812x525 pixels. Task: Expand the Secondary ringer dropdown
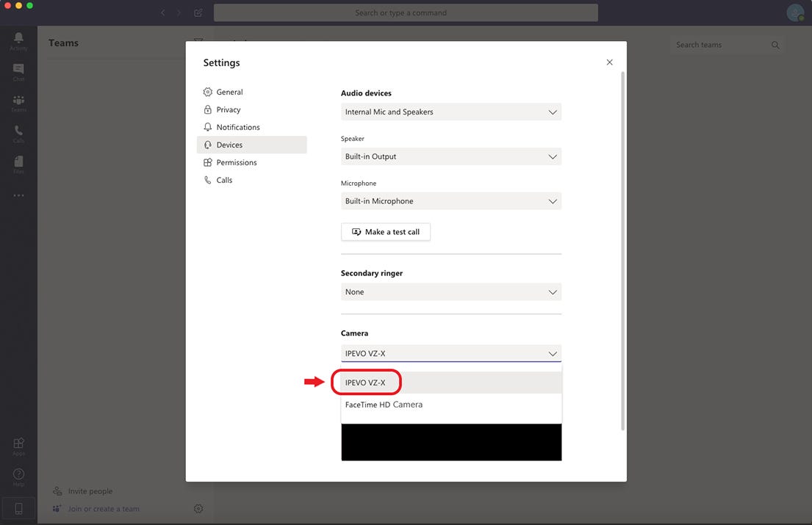[x=450, y=292]
